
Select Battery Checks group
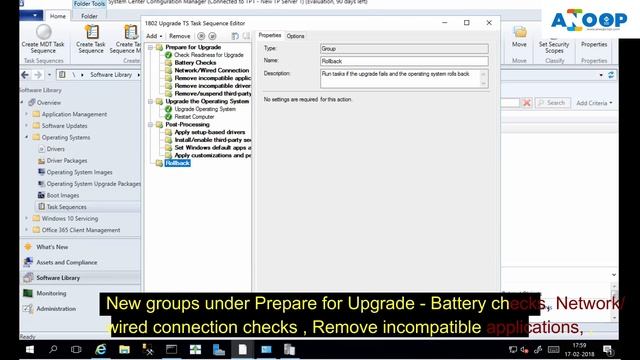195,62
